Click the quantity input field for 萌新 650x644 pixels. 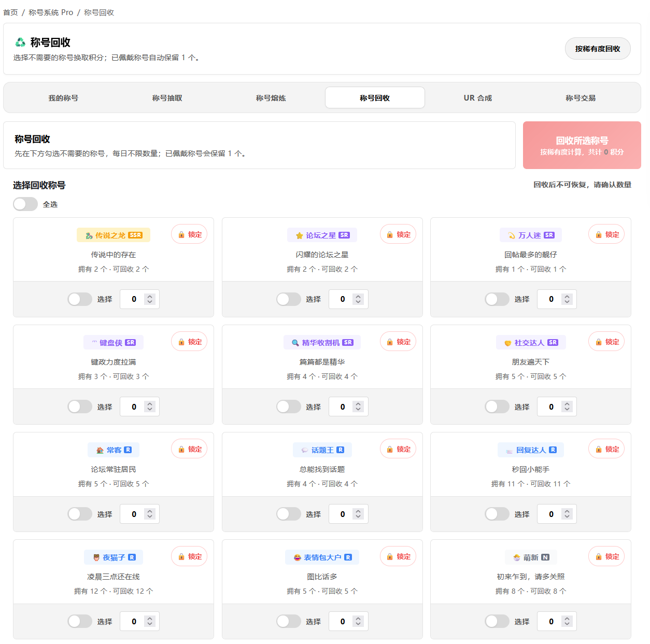[x=557, y=621]
